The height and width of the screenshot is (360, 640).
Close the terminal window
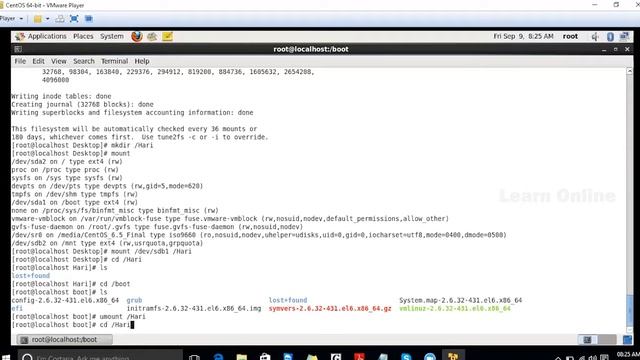(x=627, y=49)
